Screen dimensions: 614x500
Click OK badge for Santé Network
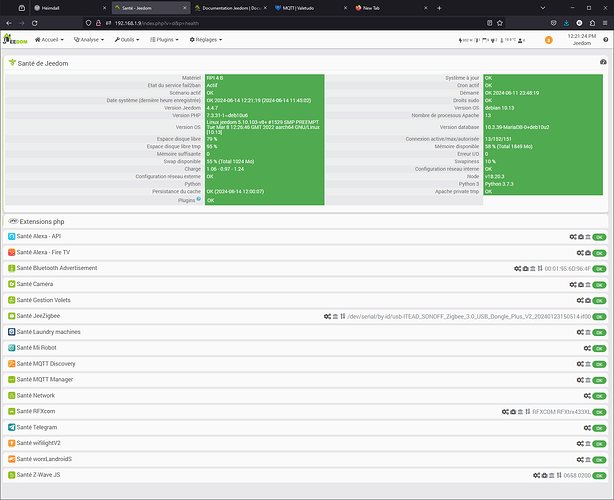599,396
